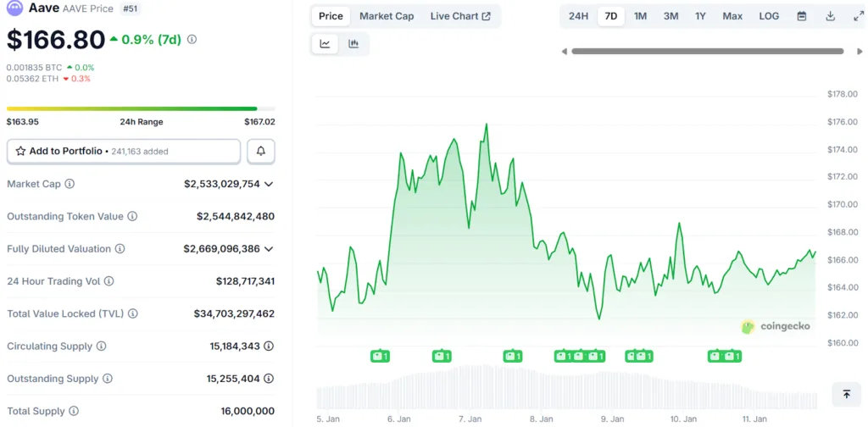Show Total Value Locked info icon
The image size is (868, 427).
pyautogui.click(x=133, y=313)
